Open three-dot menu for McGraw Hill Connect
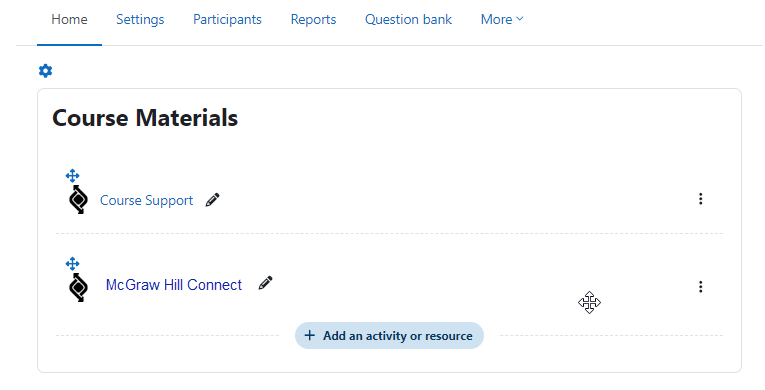This screenshot has height=390, width=765. pyautogui.click(x=701, y=287)
